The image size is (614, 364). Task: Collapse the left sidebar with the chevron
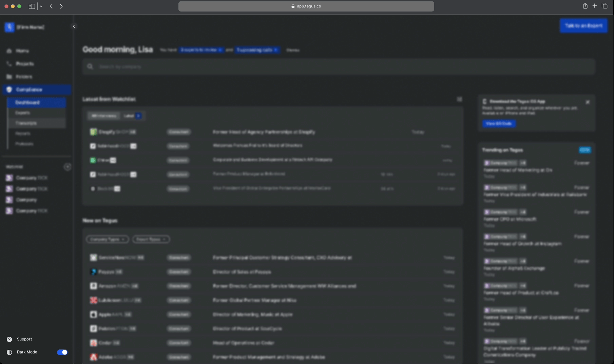pos(74,26)
